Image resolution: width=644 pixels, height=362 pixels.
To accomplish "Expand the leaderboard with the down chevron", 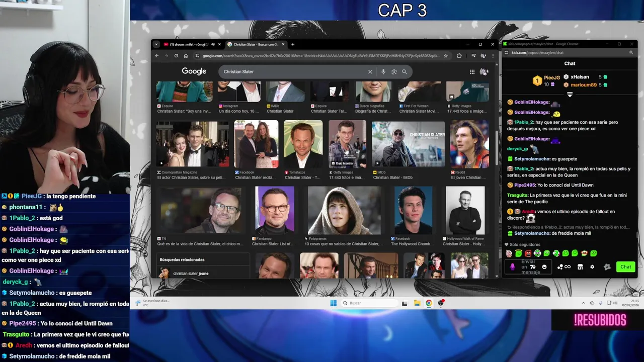I will click(x=570, y=95).
